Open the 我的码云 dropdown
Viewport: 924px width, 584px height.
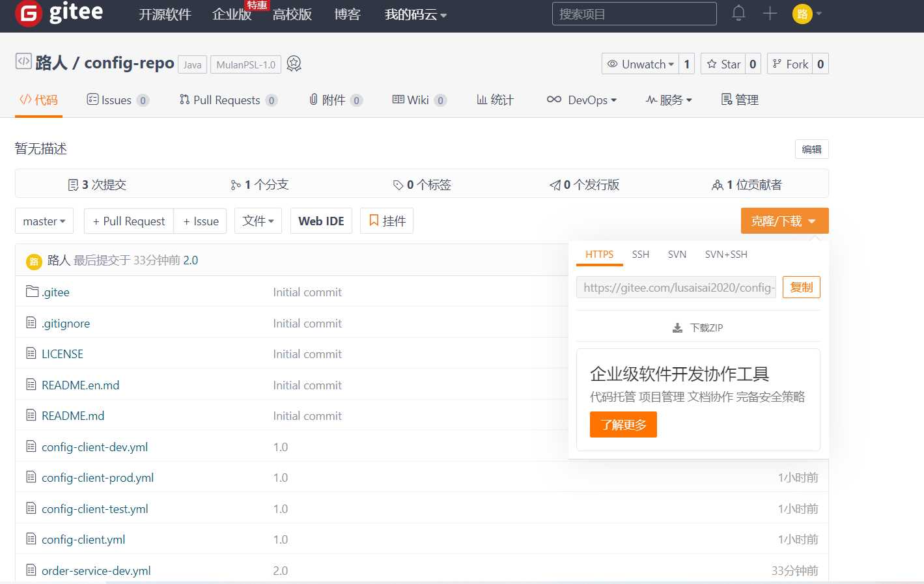coord(415,14)
